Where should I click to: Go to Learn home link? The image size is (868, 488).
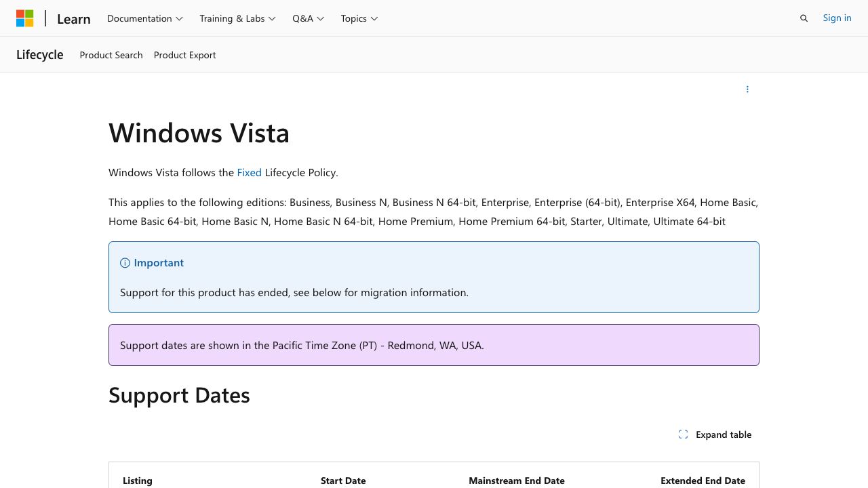click(x=74, y=19)
